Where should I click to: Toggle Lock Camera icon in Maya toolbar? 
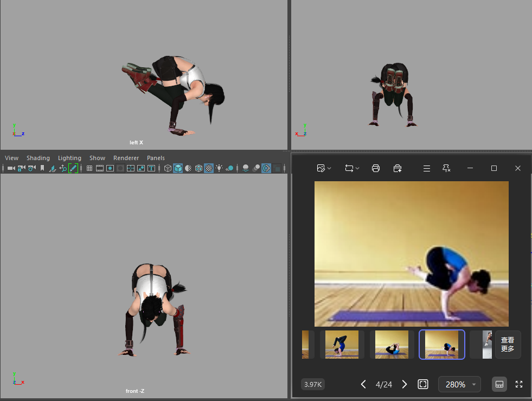coord(21,168)
